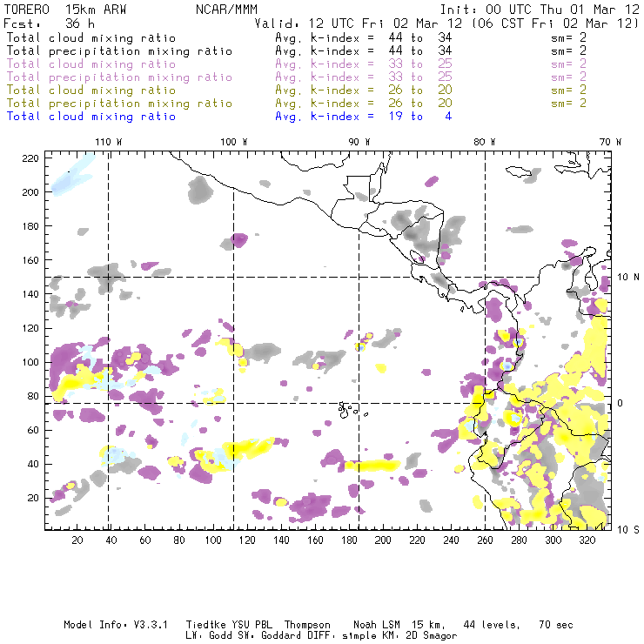Viewport: 644px width, 644px height.
Task: Click the "110 W" longitude label
Action: [109, 142]
